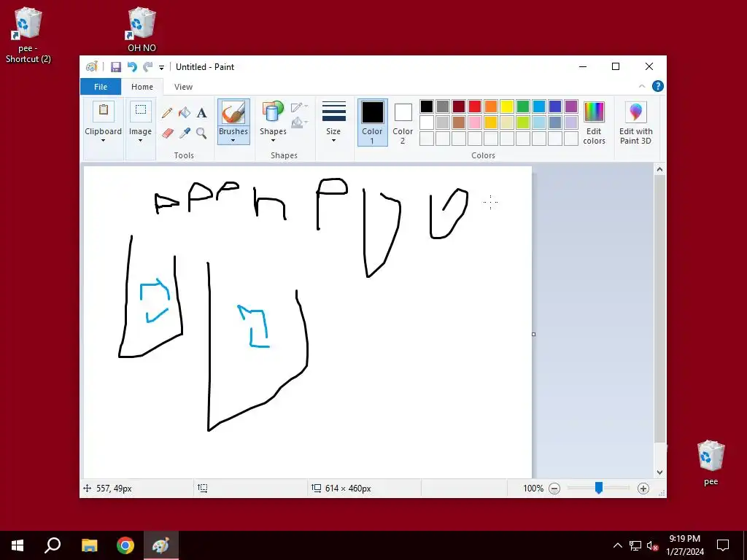Click the vertical scrollbar down arrow
Viewport: 747px width, 560px height.
(659, 472)
